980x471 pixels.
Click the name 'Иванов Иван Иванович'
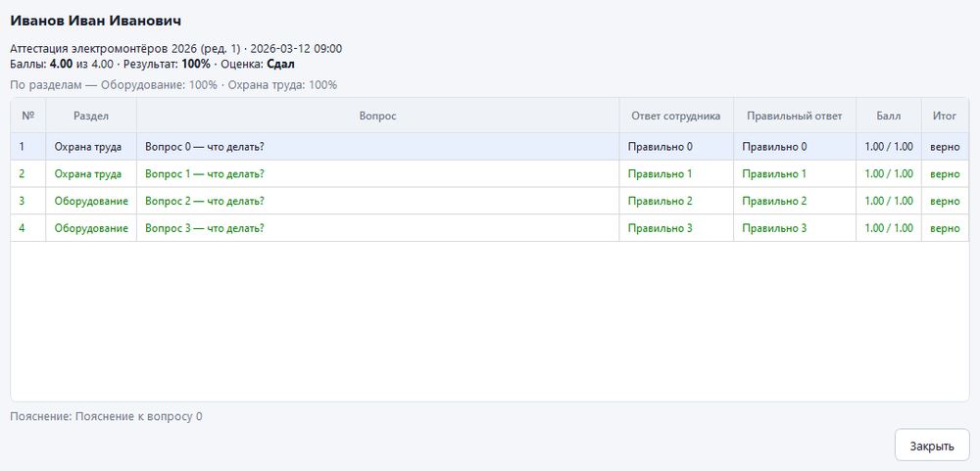tap(96, 21)
